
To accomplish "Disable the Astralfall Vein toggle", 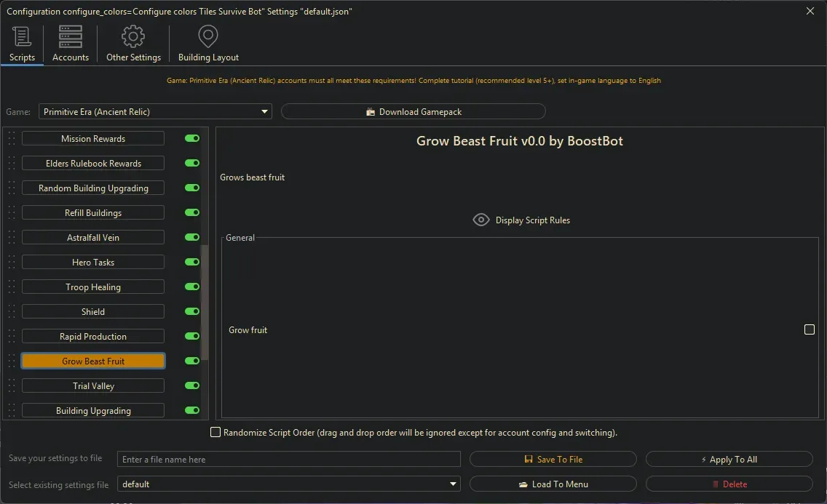I will point(192,238).
